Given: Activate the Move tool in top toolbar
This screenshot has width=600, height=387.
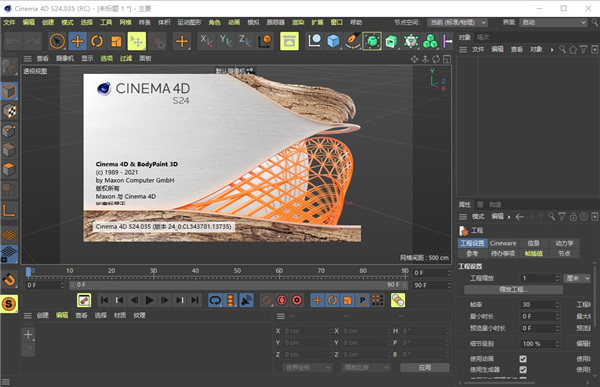Looking at the screenshot, I should pos(77,41).
